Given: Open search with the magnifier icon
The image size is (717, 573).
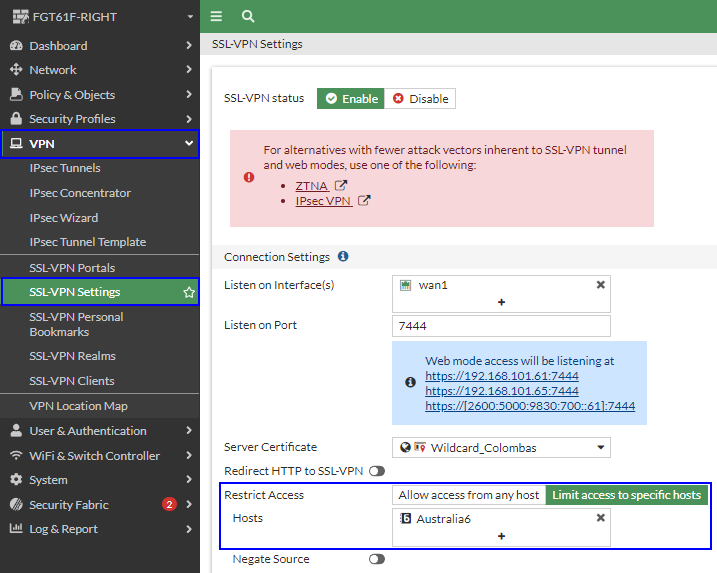Looking at the screenshot, I should (x=248, y=16).
